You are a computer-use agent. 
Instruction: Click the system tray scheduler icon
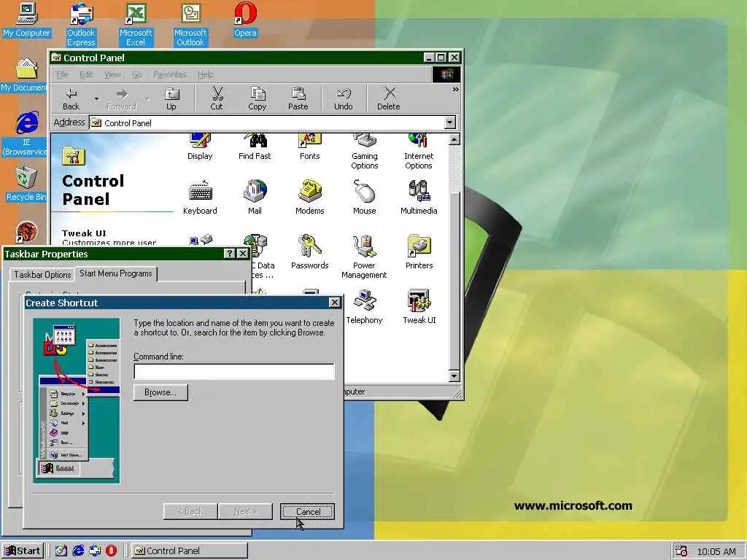(x=681, y=551)
